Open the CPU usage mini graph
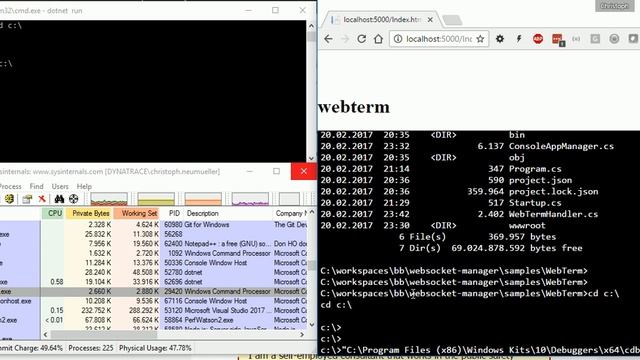The image size is (640, 360). point(109,199)
